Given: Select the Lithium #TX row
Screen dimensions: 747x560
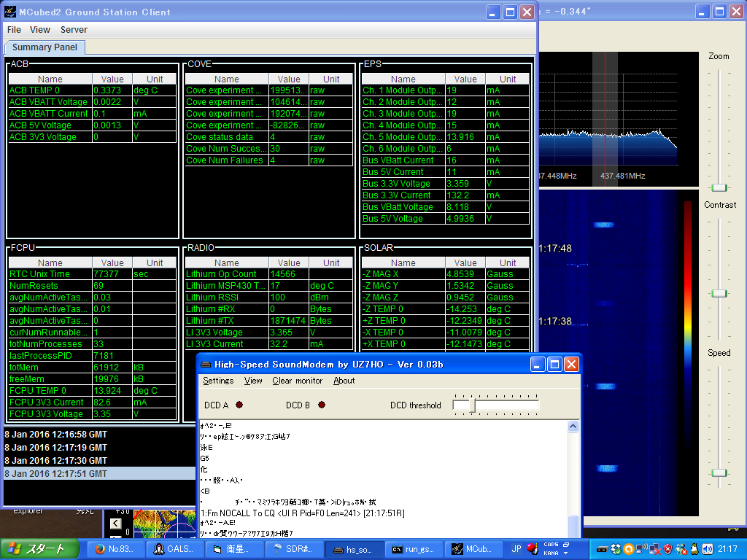Looking at the screenshot, I should [269, 321].
